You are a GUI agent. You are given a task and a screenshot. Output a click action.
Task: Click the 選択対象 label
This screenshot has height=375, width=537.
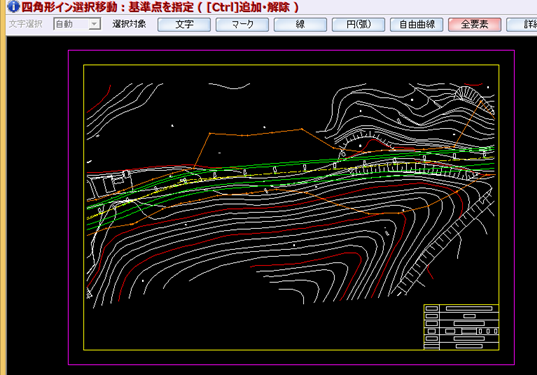129,24
